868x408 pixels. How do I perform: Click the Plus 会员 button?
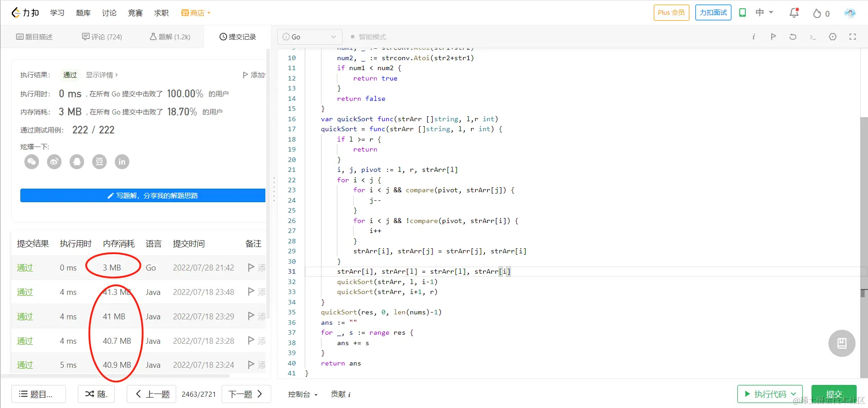tap(671, 13)
